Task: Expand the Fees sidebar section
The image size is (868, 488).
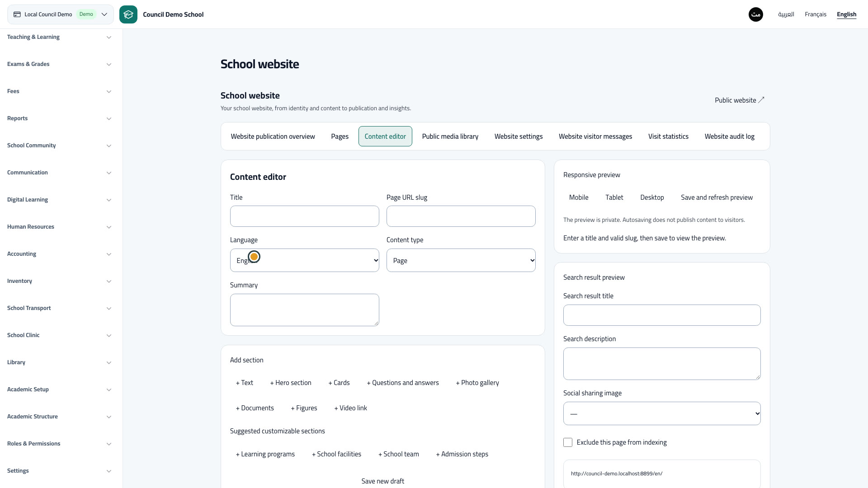Action: pyautogui.click(x=59, y=91)
